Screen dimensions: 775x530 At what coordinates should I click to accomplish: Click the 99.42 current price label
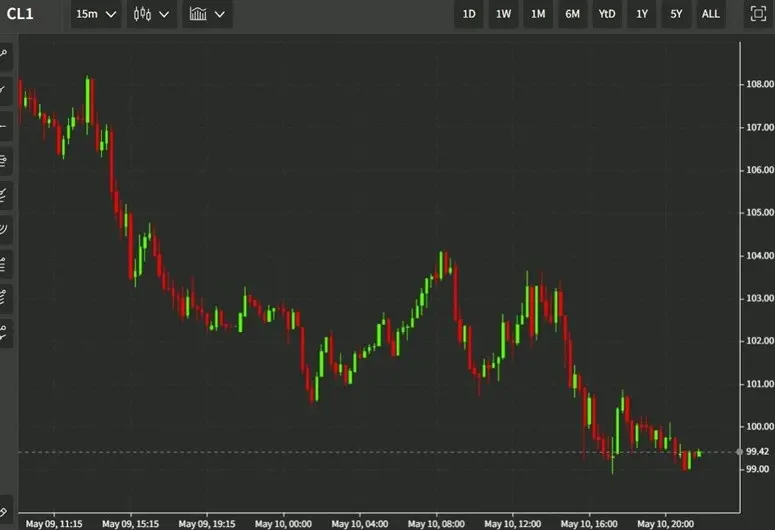tap(757, 452)
